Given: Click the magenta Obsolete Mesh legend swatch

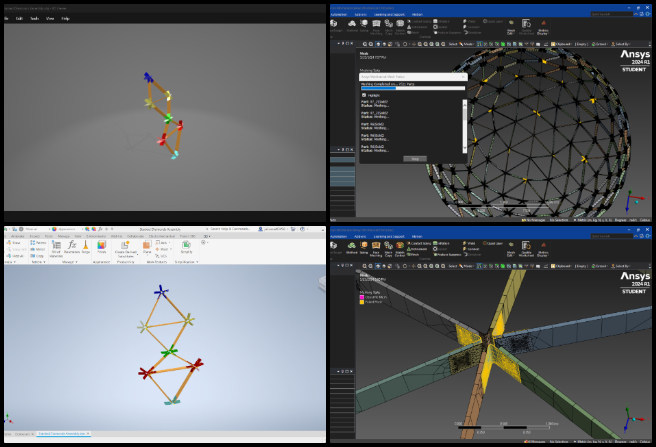Looking at the screenshot, I should [362, 297].
